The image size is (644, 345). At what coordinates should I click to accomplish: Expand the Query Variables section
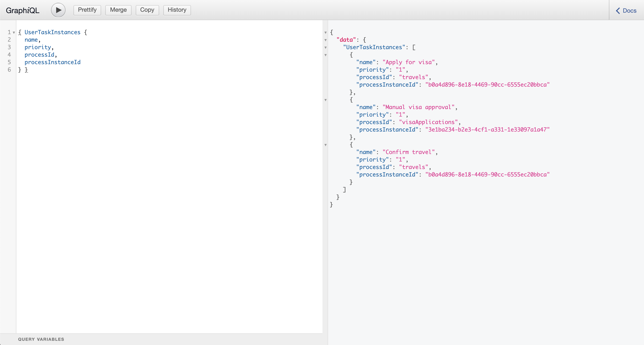(x=41, y=339)
